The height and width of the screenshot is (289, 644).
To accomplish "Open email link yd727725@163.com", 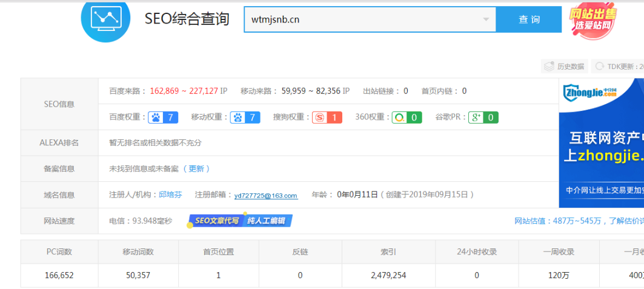I will tap(266, 196).
